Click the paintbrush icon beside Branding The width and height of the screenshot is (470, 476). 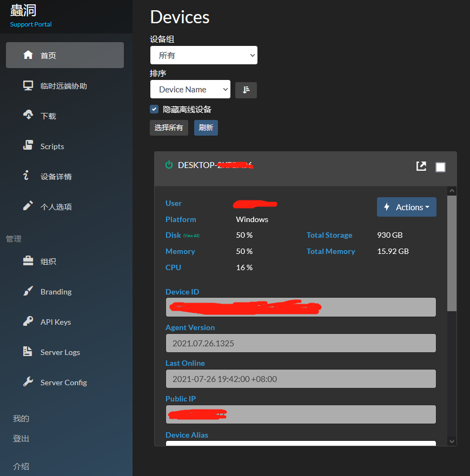click(28, 291)
